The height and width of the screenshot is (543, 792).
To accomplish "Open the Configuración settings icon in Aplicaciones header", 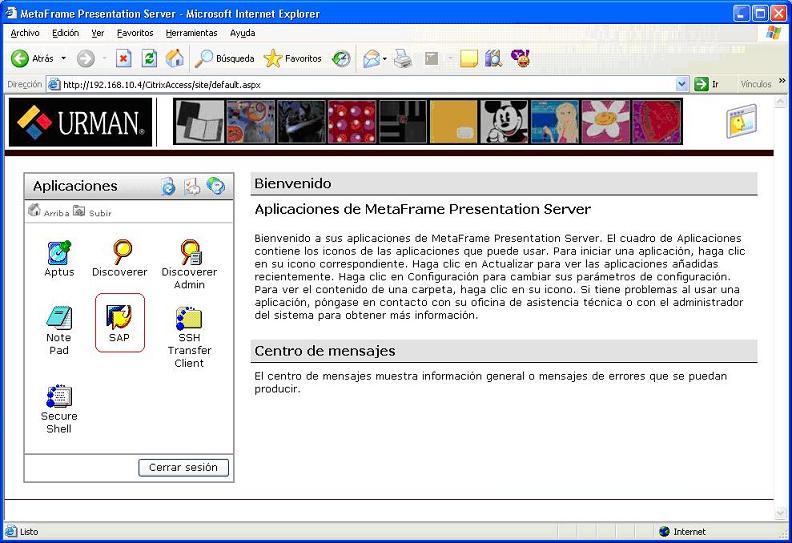I will [192, 186].
